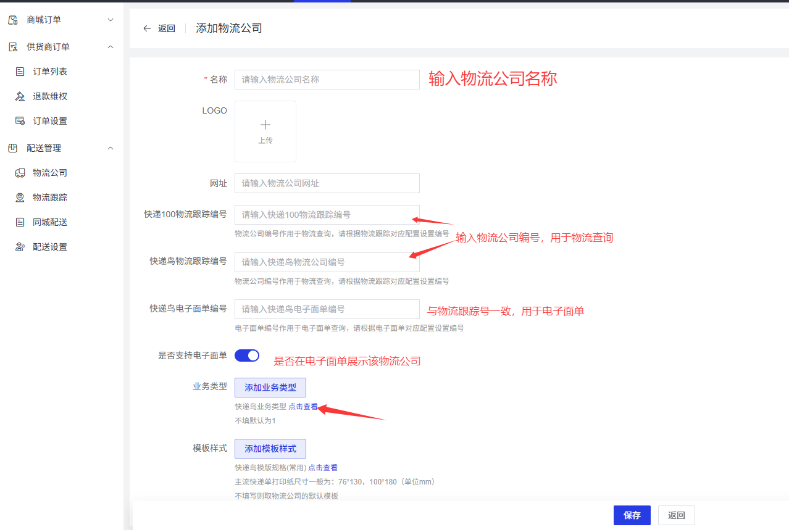
Task: Click the 添加物流公司 page title
Action: point(229,28)
